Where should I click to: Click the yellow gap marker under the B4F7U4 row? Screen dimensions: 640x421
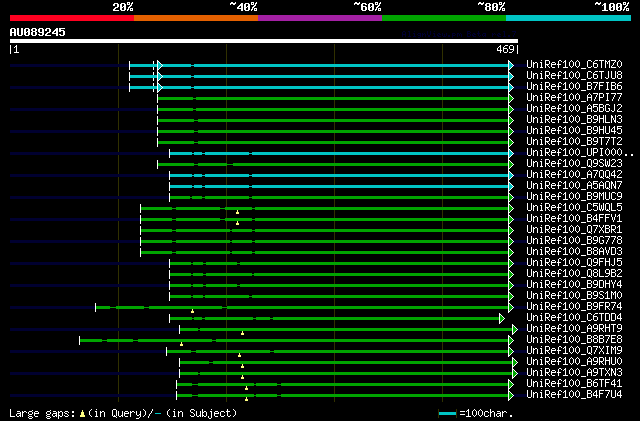pyautogui.click(x=247, y=399)
